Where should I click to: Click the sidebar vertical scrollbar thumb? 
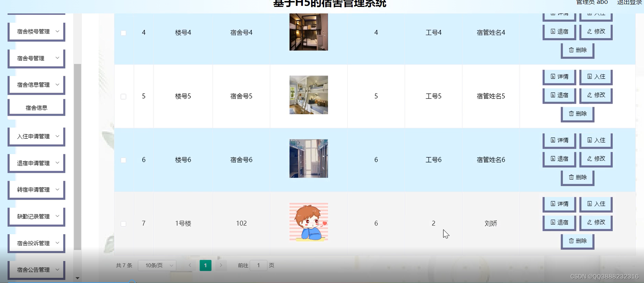pos(78,157)
